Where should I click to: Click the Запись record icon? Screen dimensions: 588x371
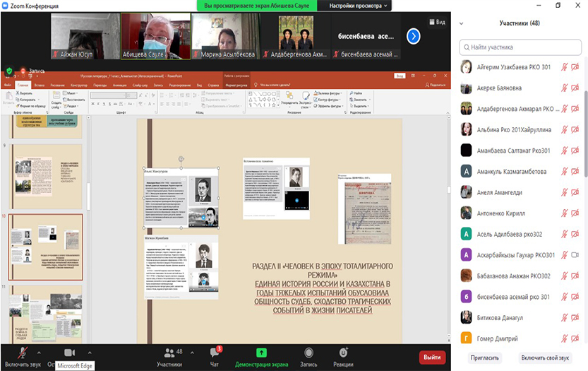coord(308,352)
